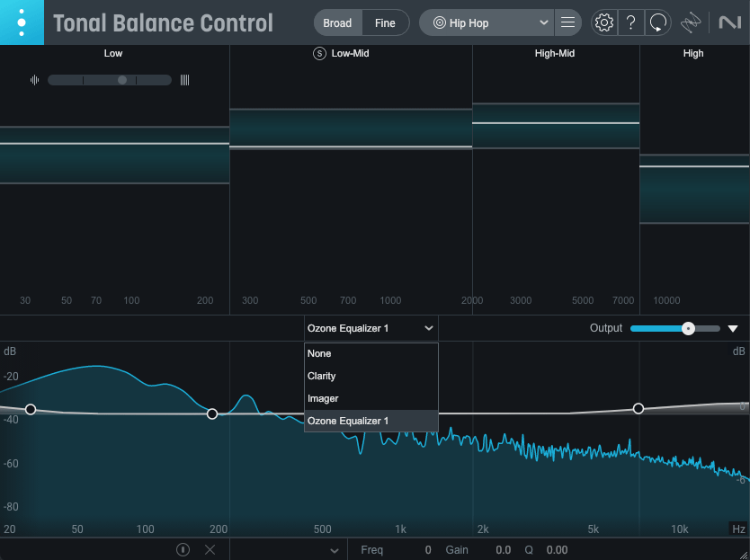Expand the Ozone Equalizer 1 source dropdown

coord(371,328)
